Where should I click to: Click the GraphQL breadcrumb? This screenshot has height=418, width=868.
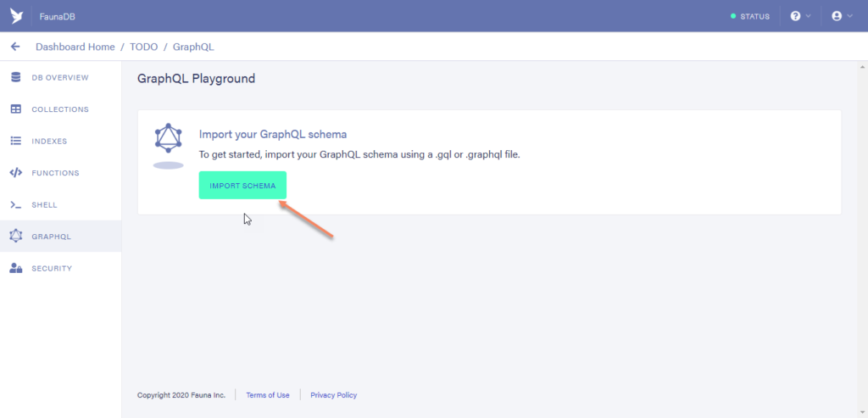tap(193, 47)
